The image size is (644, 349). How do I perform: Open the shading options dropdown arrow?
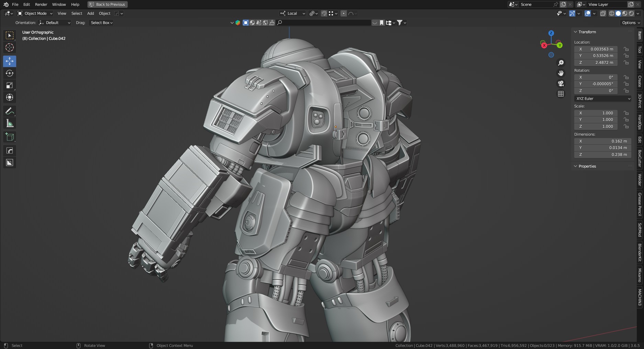coord(638,13)
